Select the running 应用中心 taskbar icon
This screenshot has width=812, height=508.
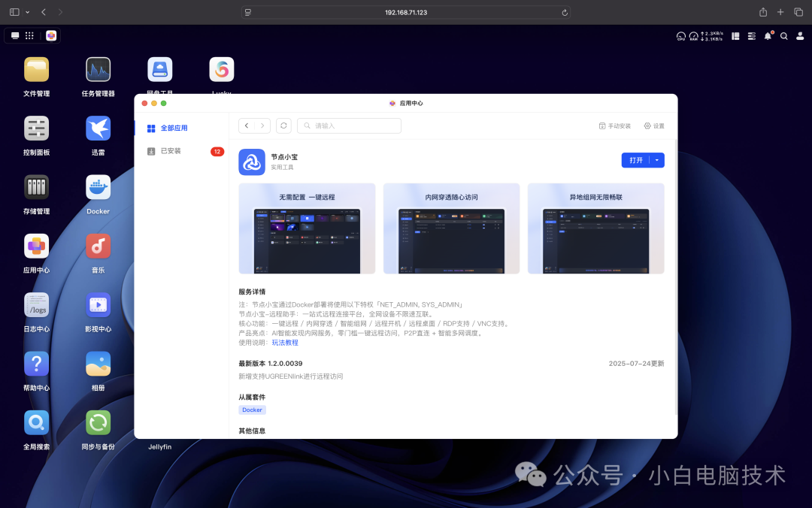[51, 36]
